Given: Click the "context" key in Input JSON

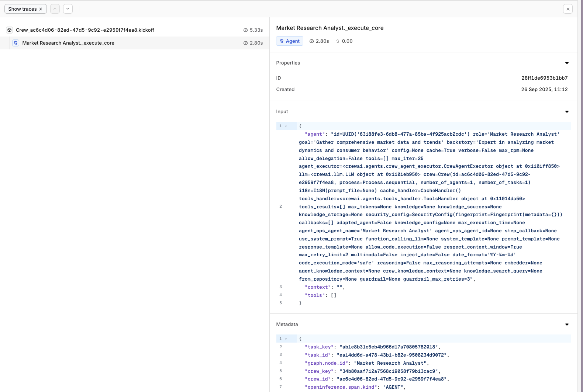Looking at the screenshot, I should click(318, 287).
